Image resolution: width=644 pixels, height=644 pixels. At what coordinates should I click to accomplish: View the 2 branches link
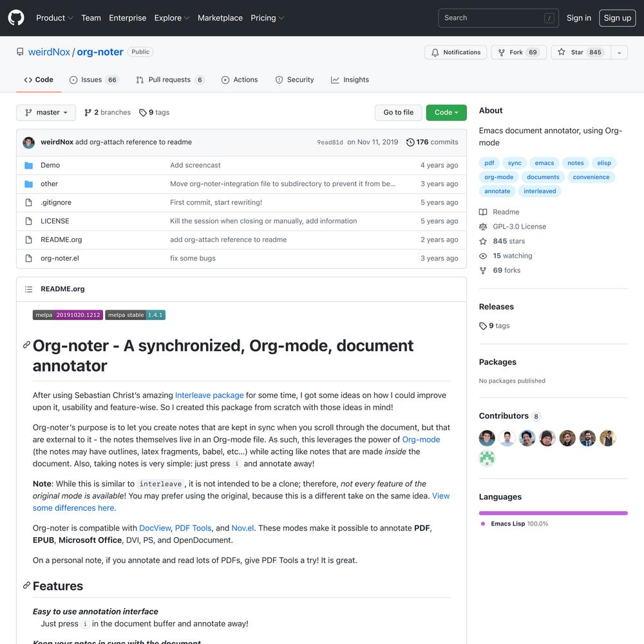[x=108, y=113]
